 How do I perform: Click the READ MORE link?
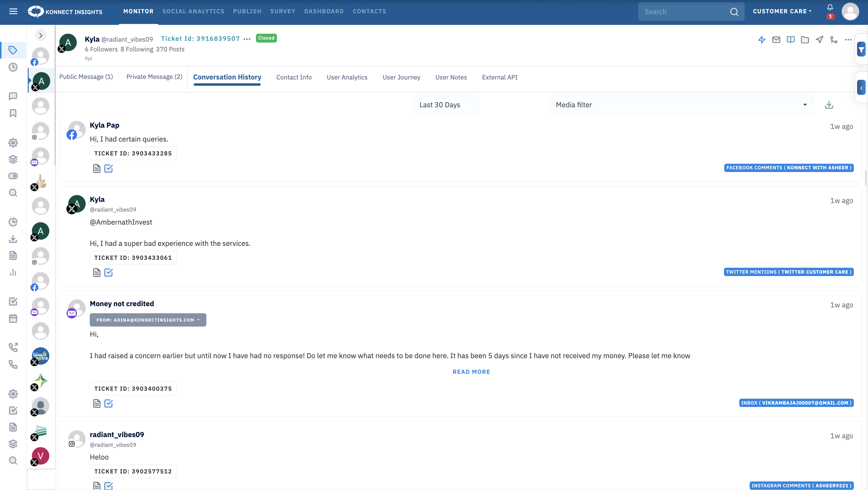coord(471,371)
